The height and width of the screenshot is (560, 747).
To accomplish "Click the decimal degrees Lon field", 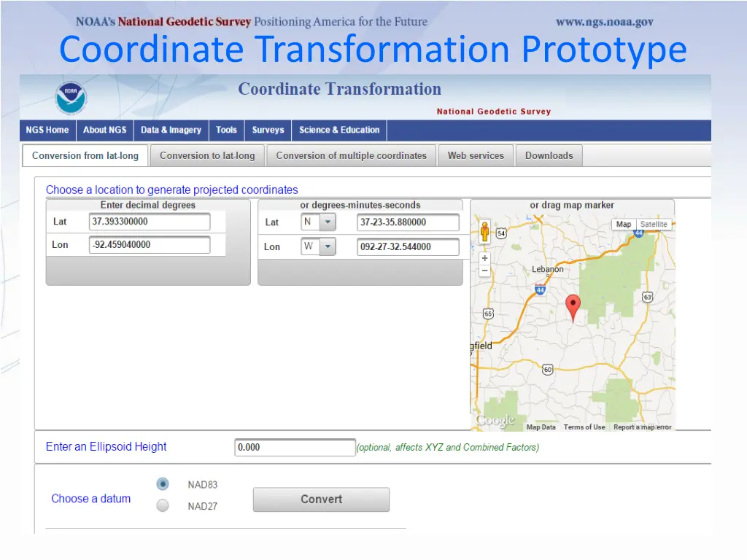I will [150, 245].
